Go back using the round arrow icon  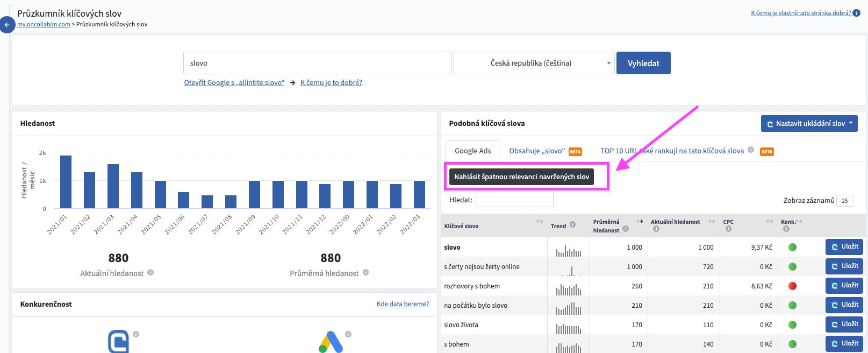[x=7, y=25]
